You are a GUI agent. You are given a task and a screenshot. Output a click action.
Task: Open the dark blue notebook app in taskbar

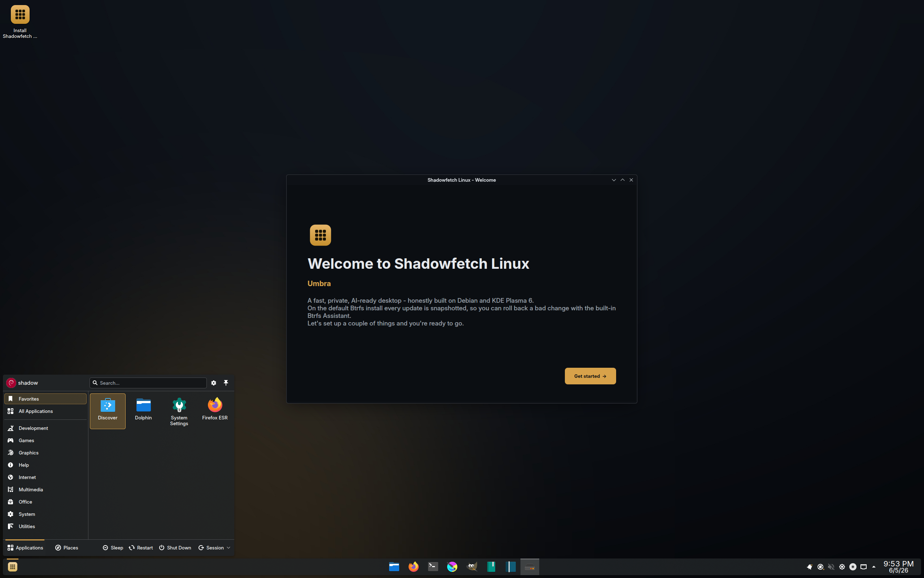click(510, 566)
